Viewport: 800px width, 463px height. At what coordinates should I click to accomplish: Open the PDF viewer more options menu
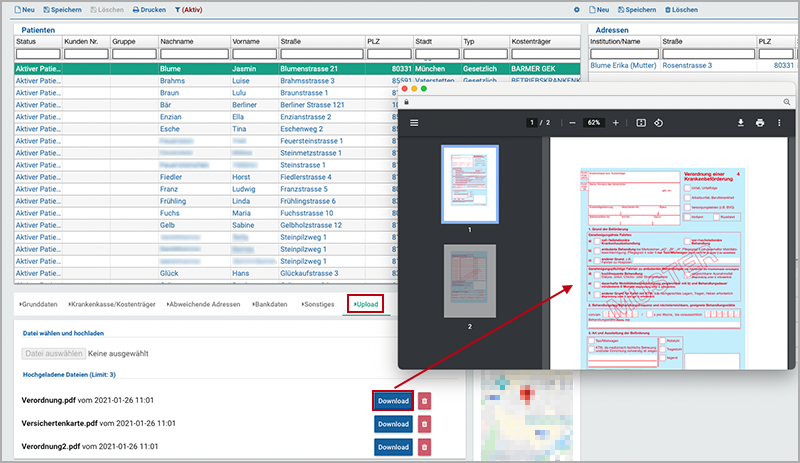click(779, 122)
